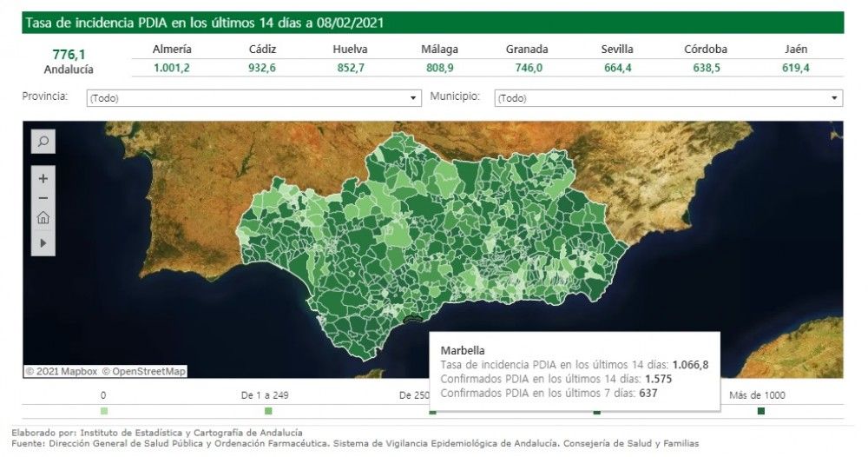Zoom in on the map
The height and width of the screenshot is (457, 868).
point(43,179)
